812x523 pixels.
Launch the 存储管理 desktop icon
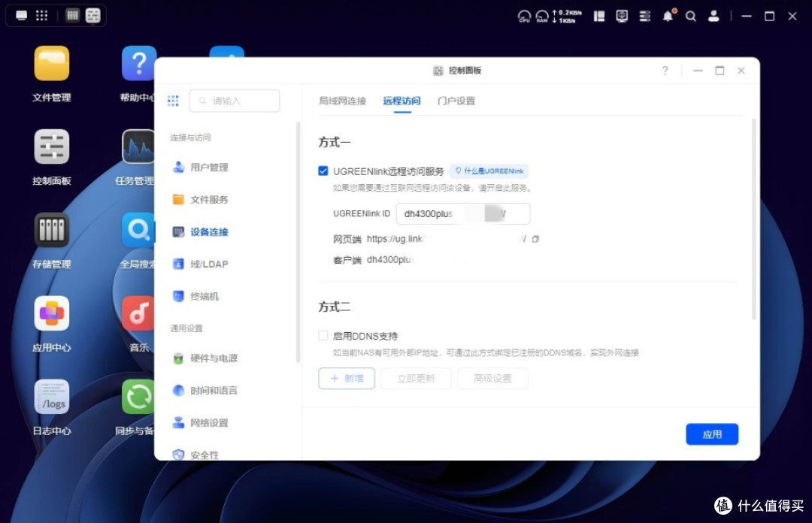[x=51, y=230]
